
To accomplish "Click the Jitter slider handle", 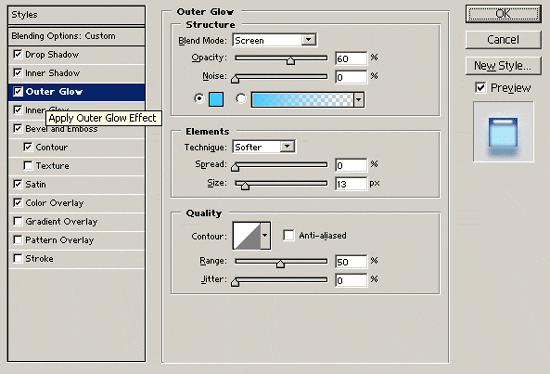I will tap(235, 282).
